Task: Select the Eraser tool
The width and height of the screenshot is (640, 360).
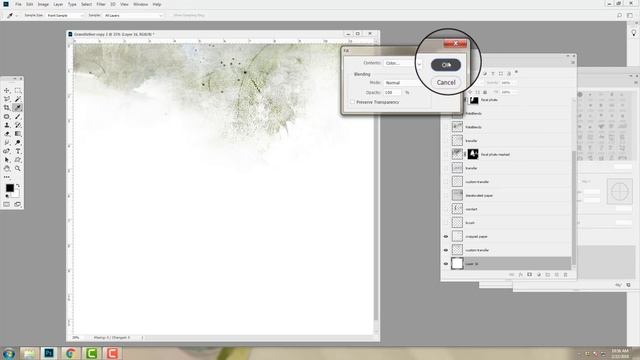Action: (7, 134)
